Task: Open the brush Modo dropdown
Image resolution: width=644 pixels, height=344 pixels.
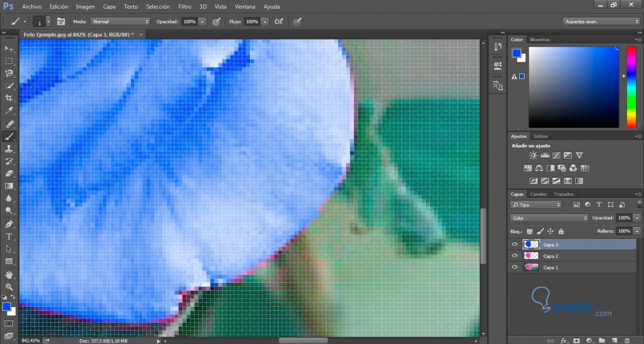Action: pyautogui.click(x=120, y=21)
